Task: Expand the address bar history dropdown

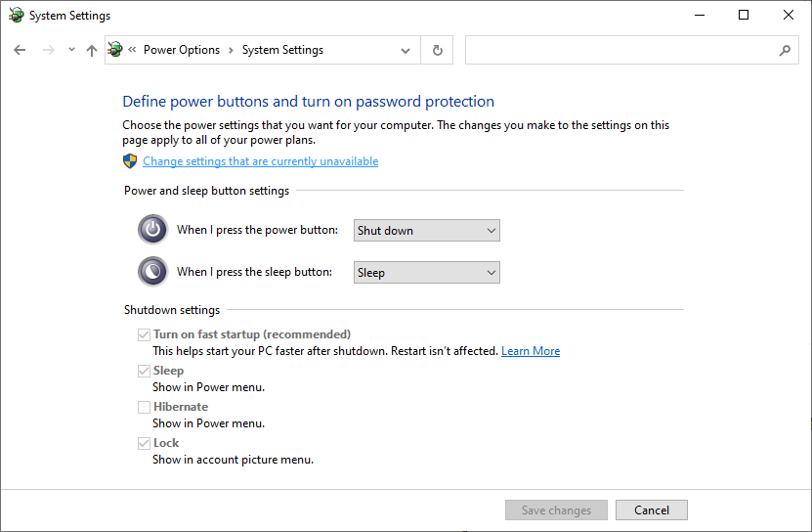Action: click(406, 50)
